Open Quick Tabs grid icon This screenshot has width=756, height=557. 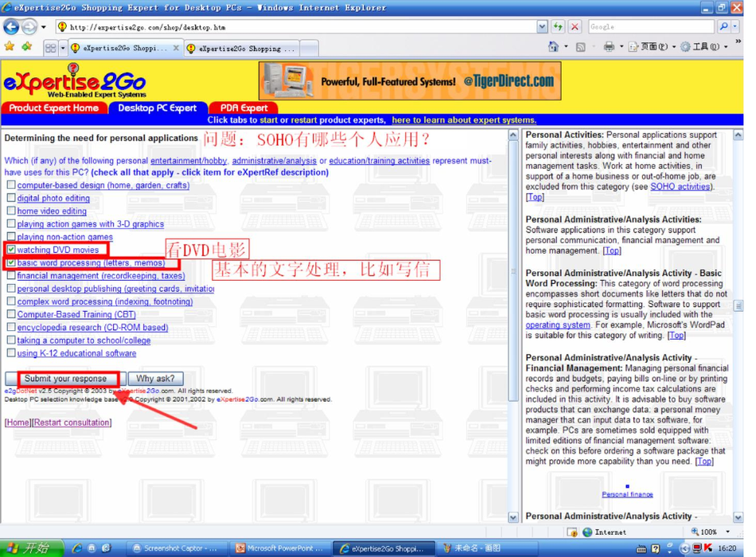click(51, 48)
